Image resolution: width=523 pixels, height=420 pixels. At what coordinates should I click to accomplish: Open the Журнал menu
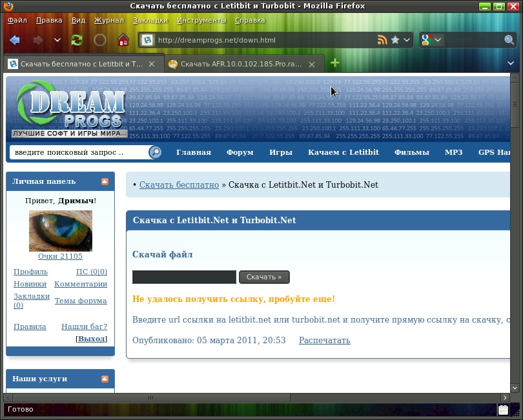point(109,21)
